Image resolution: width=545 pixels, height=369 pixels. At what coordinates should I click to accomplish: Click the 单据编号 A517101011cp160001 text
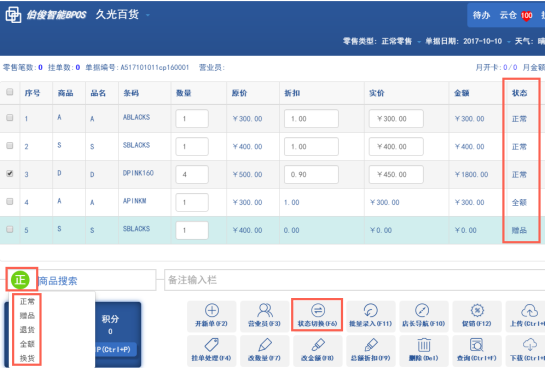click(x=137, y=67)
